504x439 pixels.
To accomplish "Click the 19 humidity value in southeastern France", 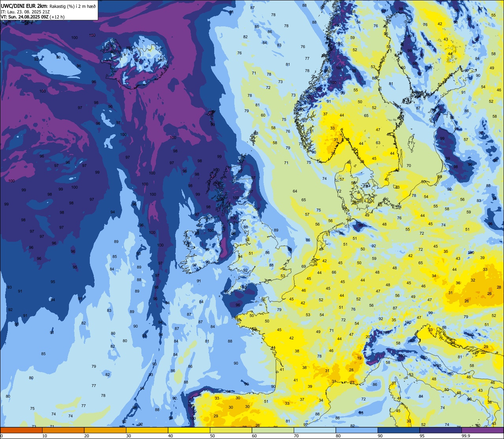I will pyautogui.click(x=359, y=358).
